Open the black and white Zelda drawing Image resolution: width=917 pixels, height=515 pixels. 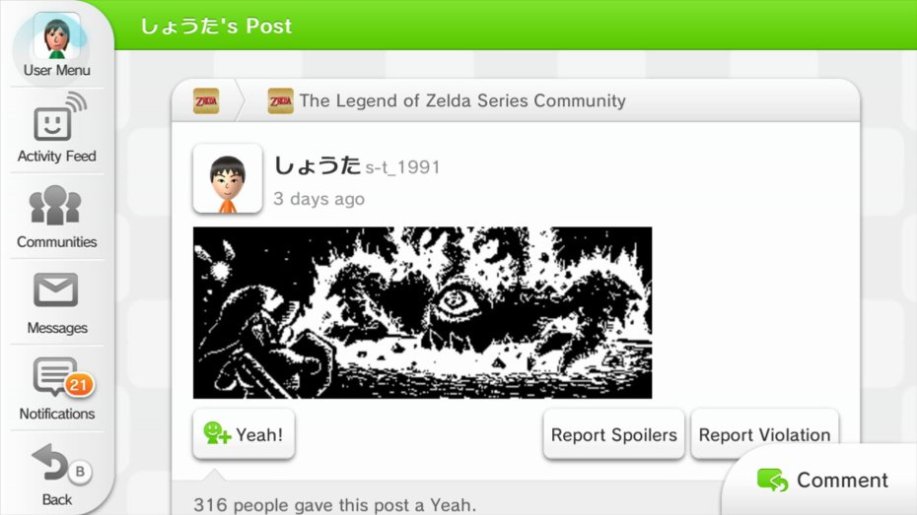click(x=422, y=313)
